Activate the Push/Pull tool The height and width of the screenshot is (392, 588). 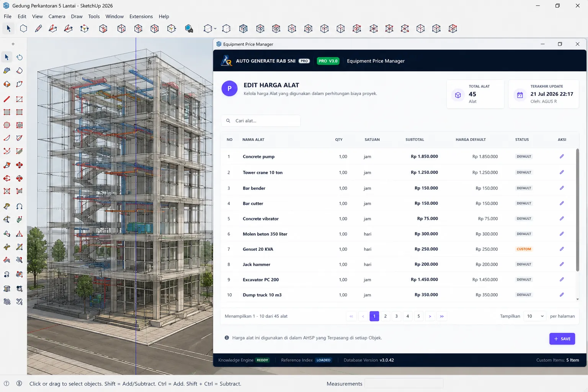click(x=7, y=165)
